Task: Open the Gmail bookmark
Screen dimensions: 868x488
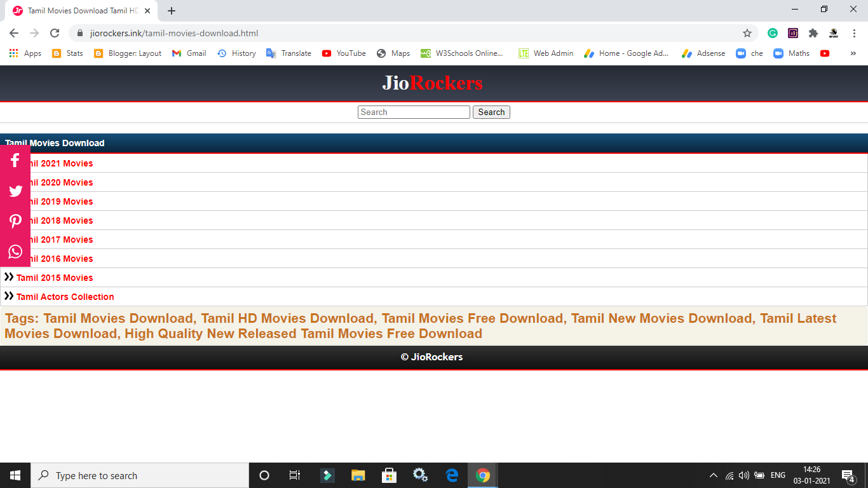Action: point(189,53)
